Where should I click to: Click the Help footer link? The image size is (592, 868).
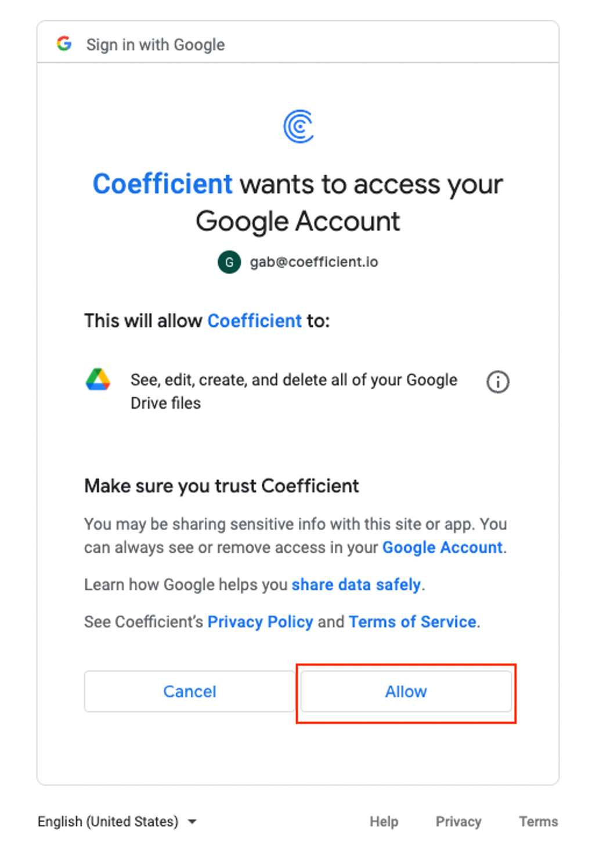tap(384, 822)
